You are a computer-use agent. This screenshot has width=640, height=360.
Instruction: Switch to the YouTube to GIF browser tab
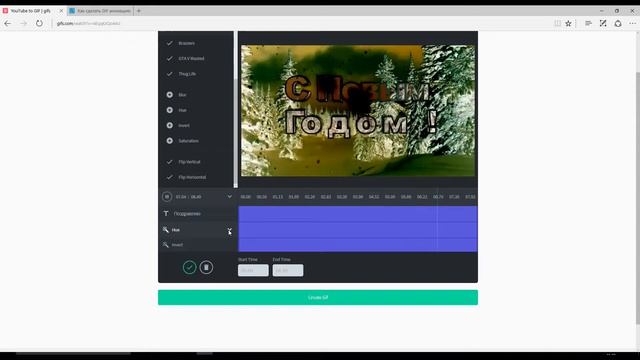[30, 11]
